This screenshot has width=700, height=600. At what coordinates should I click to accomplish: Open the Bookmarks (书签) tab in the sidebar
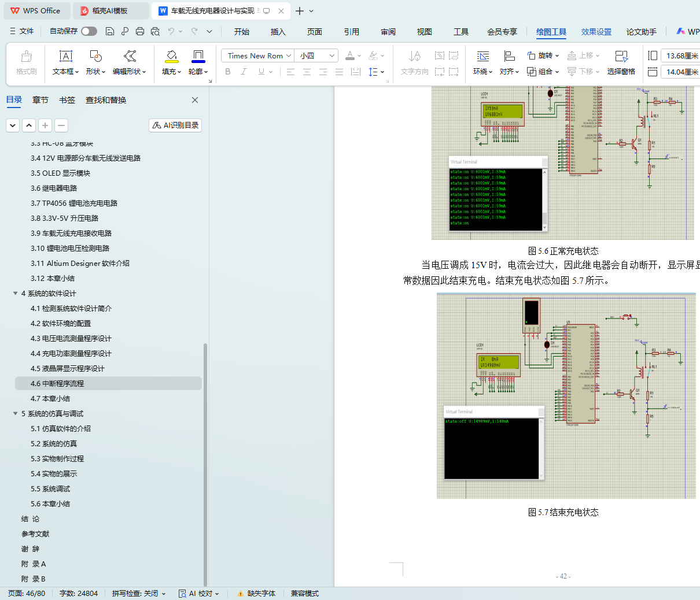[x=67, y=100]
